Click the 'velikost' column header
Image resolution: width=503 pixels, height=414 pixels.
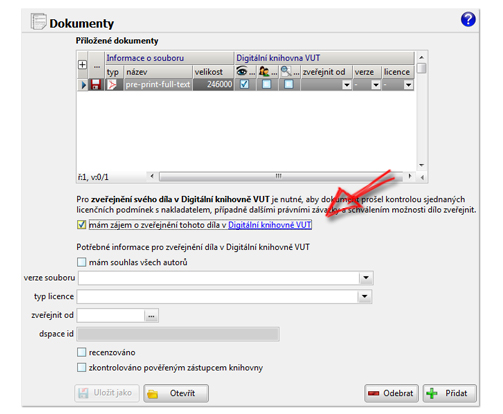(213, 72)
